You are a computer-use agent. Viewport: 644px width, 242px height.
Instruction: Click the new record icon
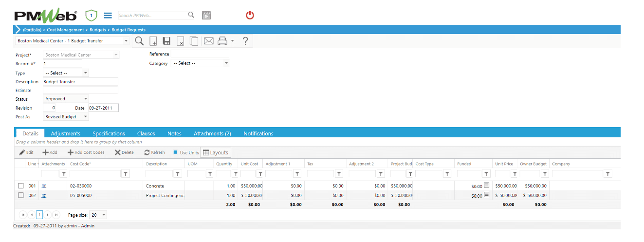[153, 41]
